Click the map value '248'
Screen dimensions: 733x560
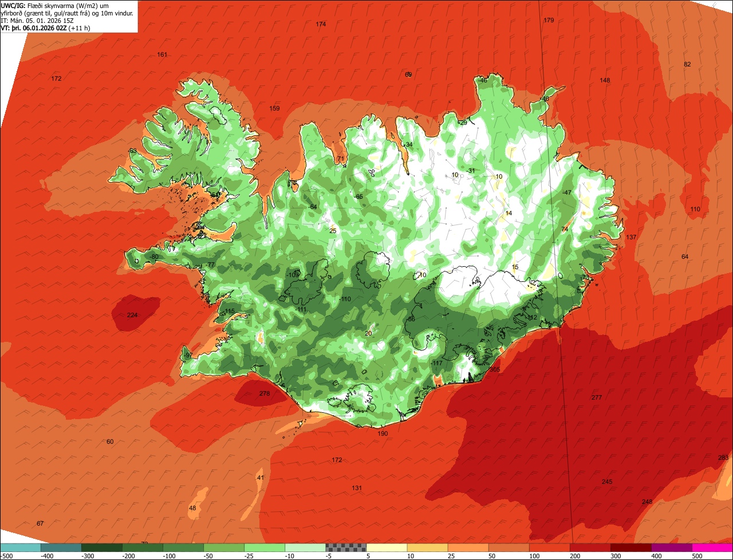(647, 502)
